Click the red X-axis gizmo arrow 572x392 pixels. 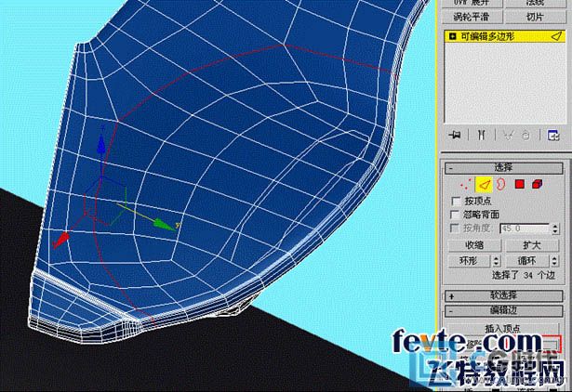coord(61,240)
